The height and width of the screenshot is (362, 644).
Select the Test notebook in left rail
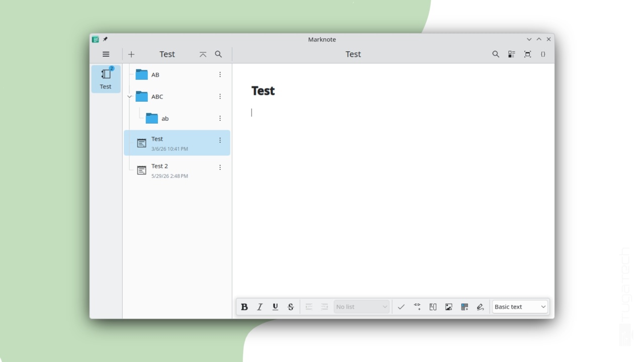(x=106, y=79)
